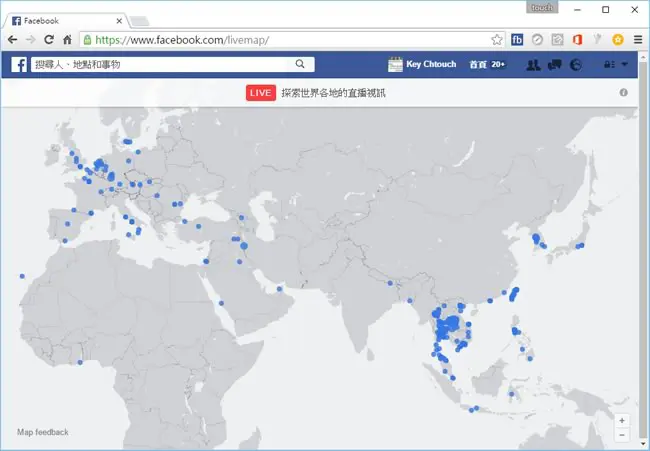The height and width of the screenshot is (451, 650).
Task: Open the messages icon in Facebook header
Action: 554,65
